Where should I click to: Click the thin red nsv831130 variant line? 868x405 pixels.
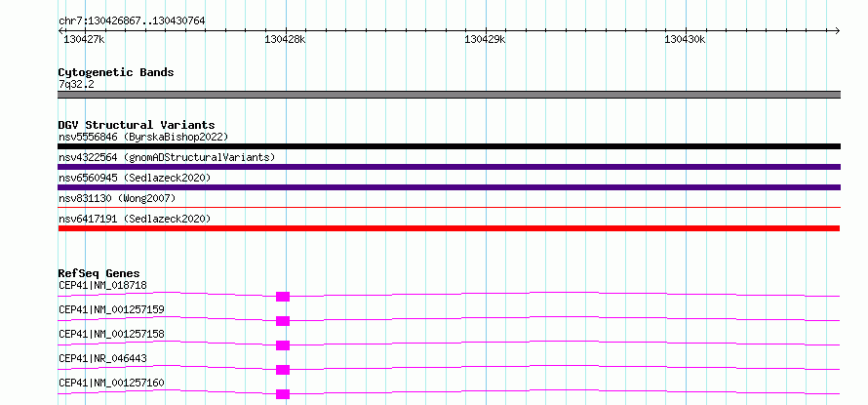tap(449, 208)
